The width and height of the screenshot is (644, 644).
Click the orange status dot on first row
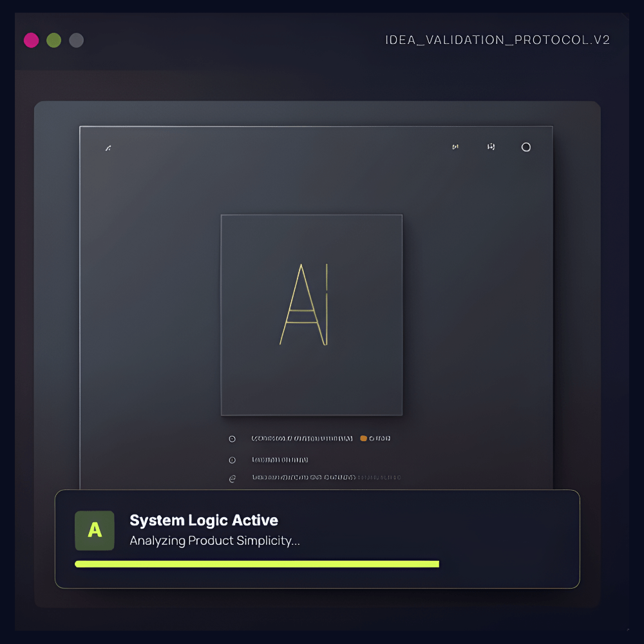[x=363, y=438]
